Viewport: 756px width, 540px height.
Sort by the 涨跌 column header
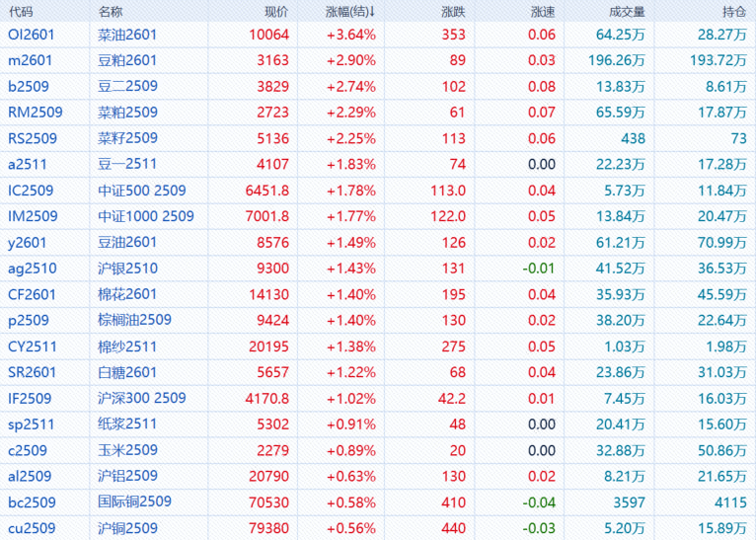click(453, 12)
